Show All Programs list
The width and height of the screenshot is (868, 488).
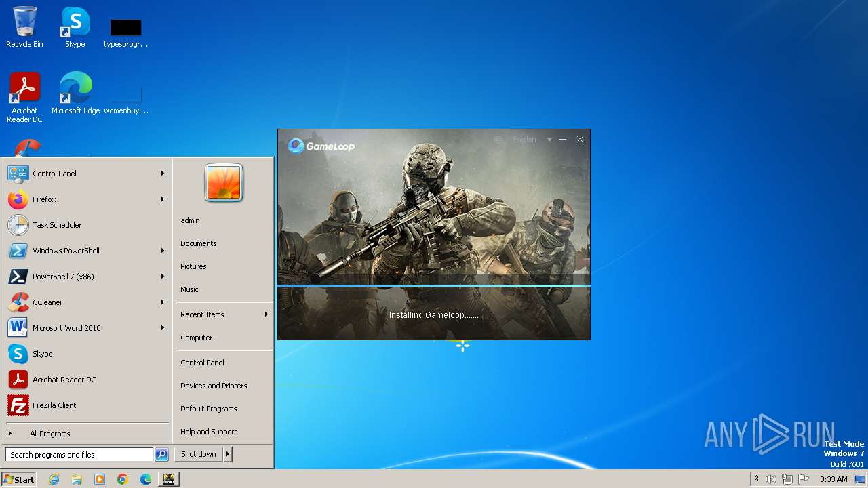(86, 434)
